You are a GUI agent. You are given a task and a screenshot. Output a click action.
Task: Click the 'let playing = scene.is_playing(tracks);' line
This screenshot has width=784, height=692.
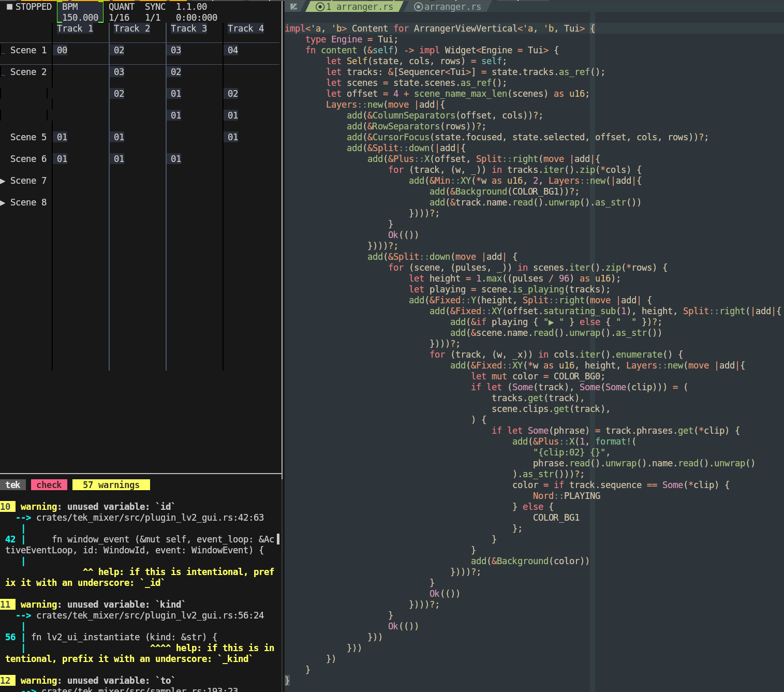tap(510, 289)
